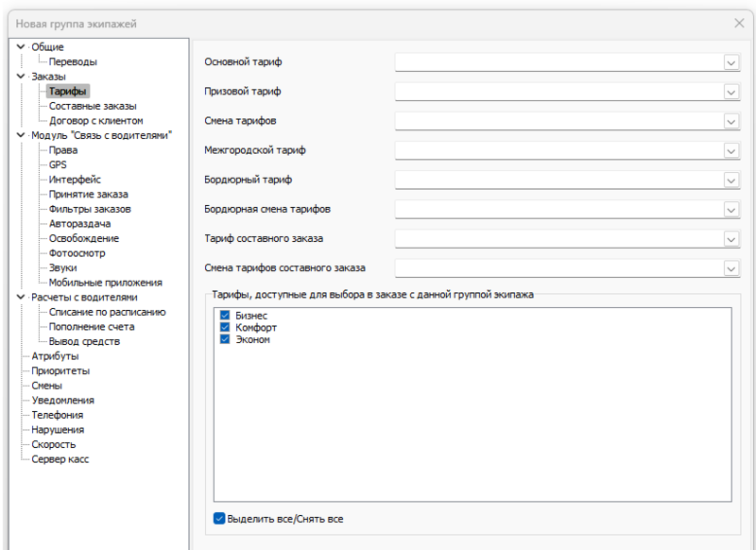Image resolution: width=756 pixels, height=550 pixels.
Task: Select Договор с клиентом tree item
Action: point(95,120)
